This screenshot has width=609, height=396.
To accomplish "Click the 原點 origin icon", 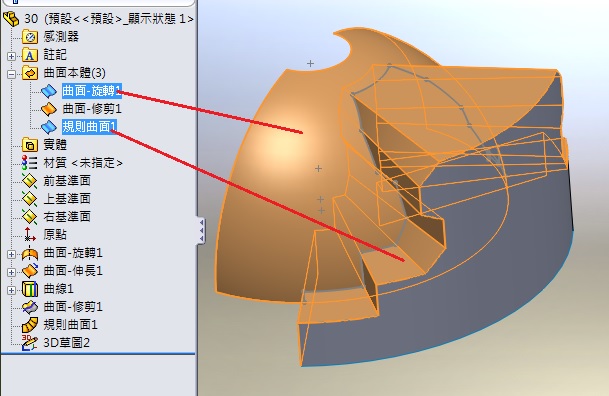I will [30, 234].
